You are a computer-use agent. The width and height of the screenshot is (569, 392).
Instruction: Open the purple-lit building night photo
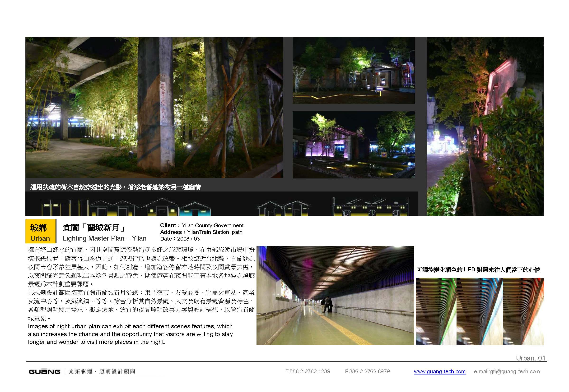tap(354, 145)
